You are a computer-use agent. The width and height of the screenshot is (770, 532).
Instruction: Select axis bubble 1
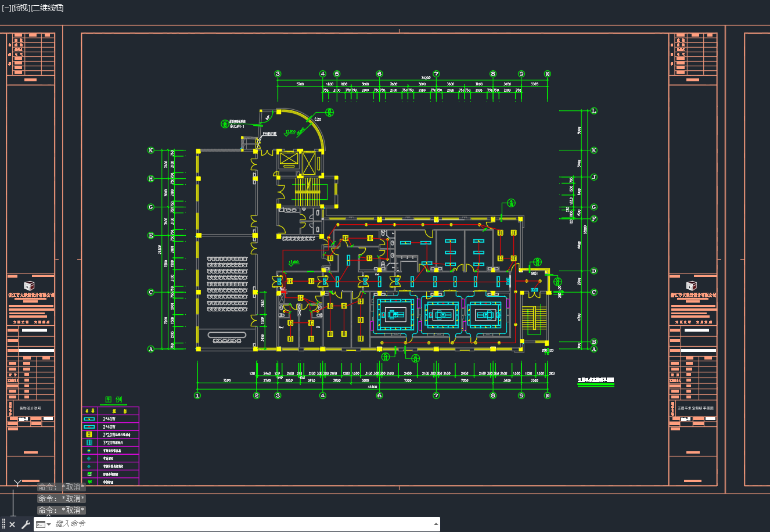(x=197, y=396)
